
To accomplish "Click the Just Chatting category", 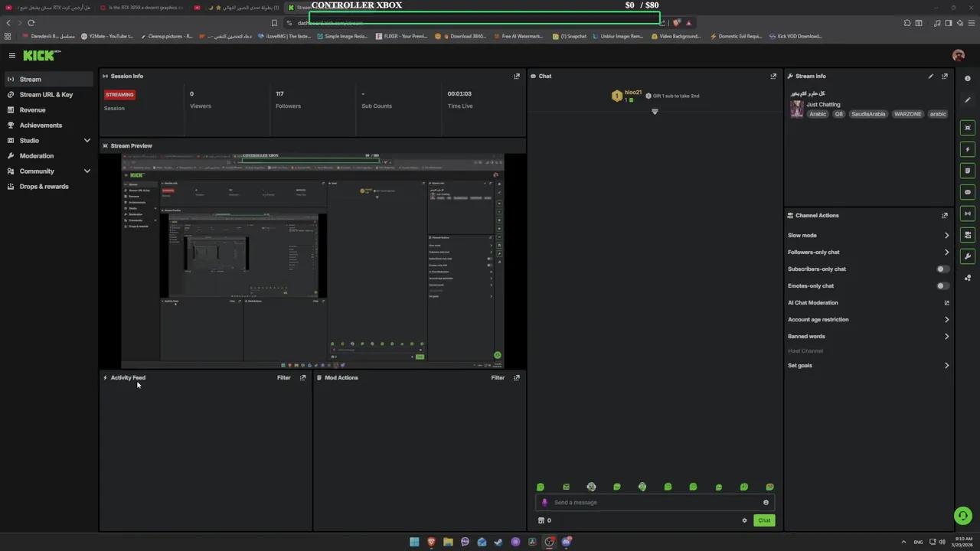I will [x=823, y=104].
